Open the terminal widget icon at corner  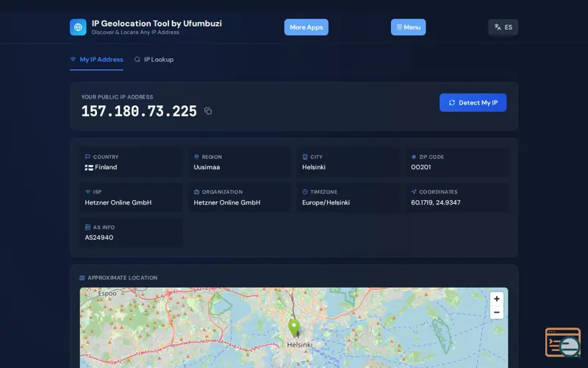(x=563, y=342)
